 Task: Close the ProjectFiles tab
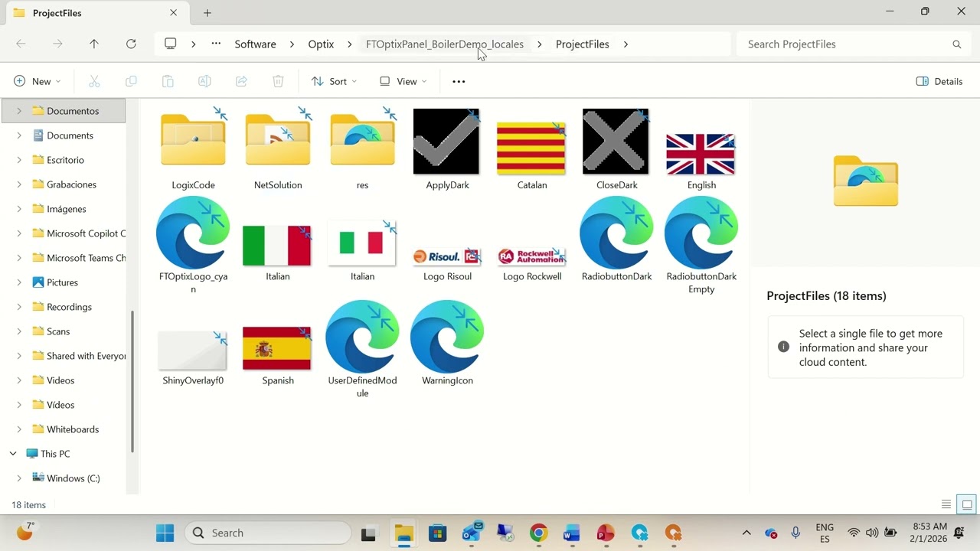tap(173, 13)
